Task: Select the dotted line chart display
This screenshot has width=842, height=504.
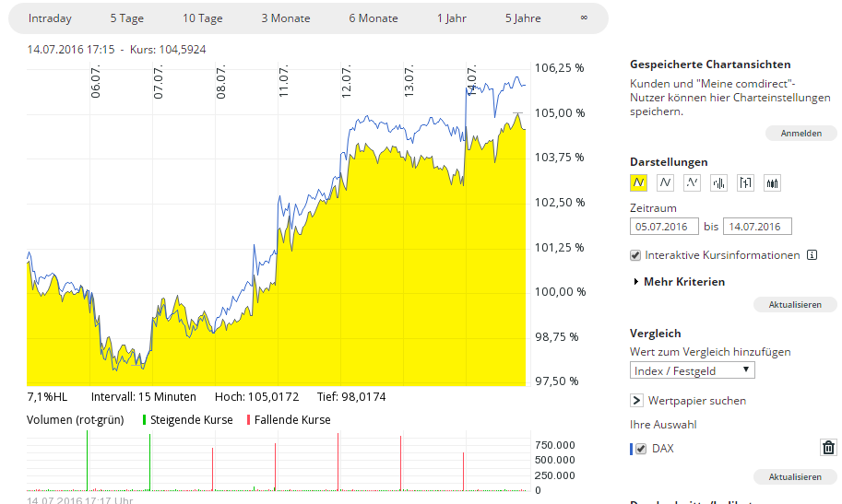Action: 693,183
